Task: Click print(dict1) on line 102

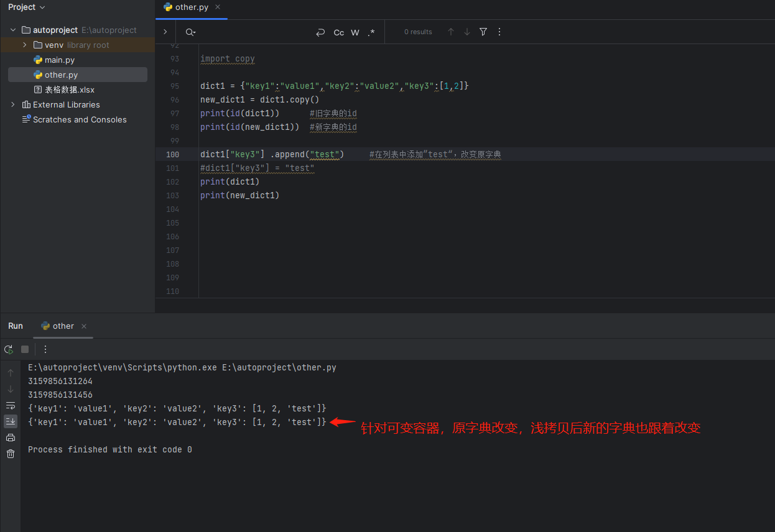Action: tap(230, 181)
